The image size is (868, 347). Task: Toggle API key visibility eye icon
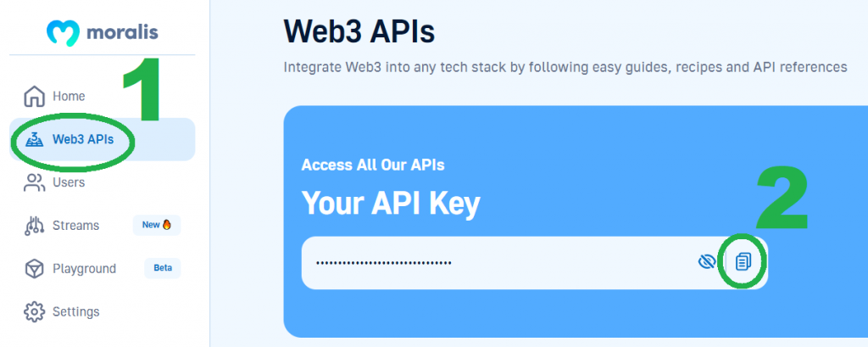(x=707, y=262)
